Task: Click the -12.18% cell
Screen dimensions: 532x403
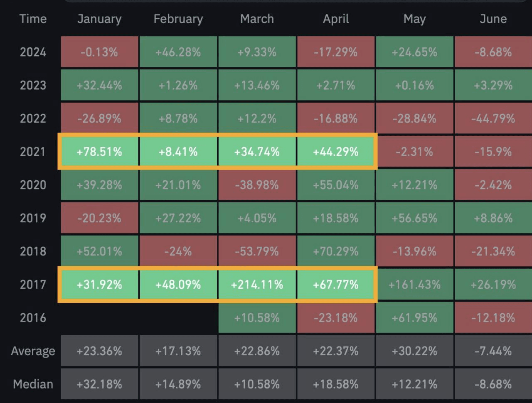Action: point(493,318)
